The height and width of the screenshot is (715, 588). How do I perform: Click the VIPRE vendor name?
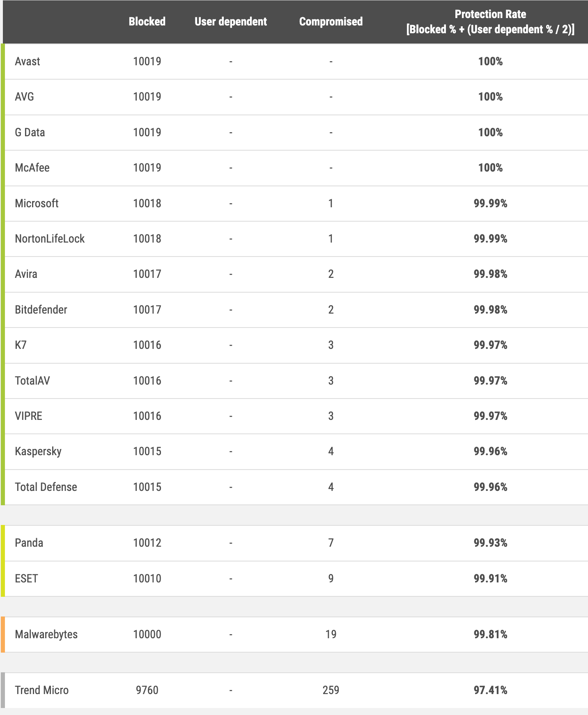coord(28,416)
